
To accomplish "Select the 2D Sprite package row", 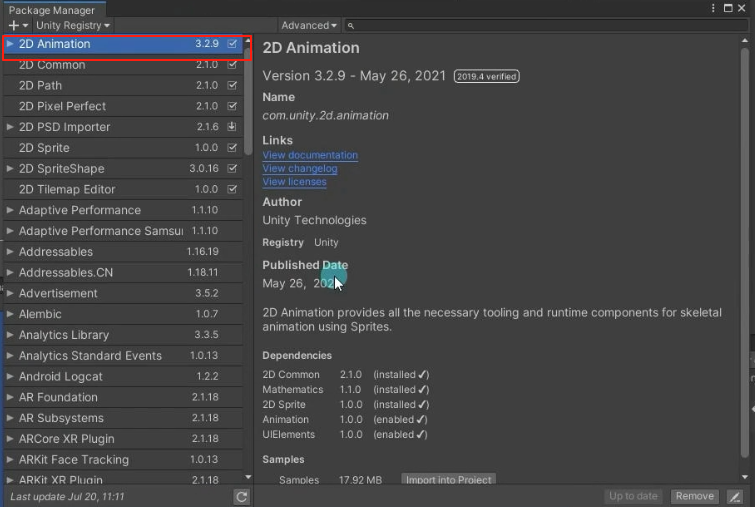I will coord(123,147).
